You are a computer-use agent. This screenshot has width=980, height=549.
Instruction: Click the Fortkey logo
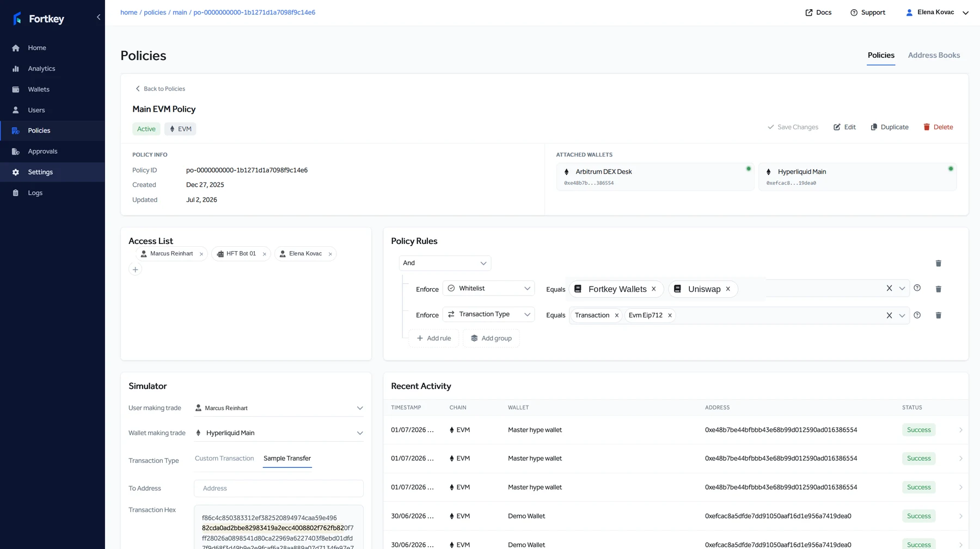click(x=38, y=19)
